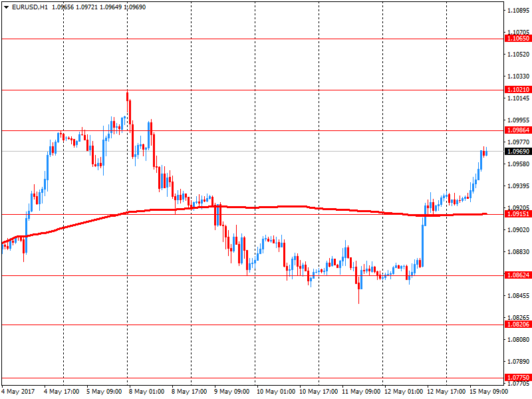Click the 1.08455 price scale value
Screen dimensions: 532x399
(519, 296)
